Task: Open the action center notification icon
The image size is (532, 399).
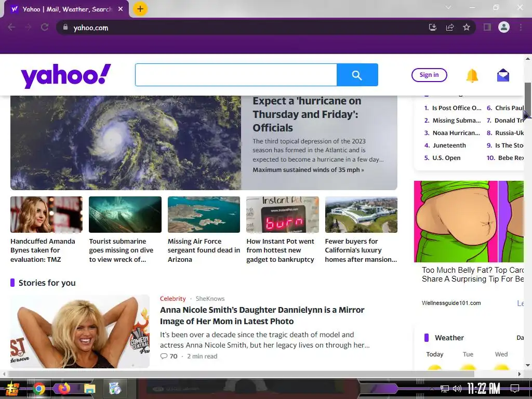Action: pos(515,389)
